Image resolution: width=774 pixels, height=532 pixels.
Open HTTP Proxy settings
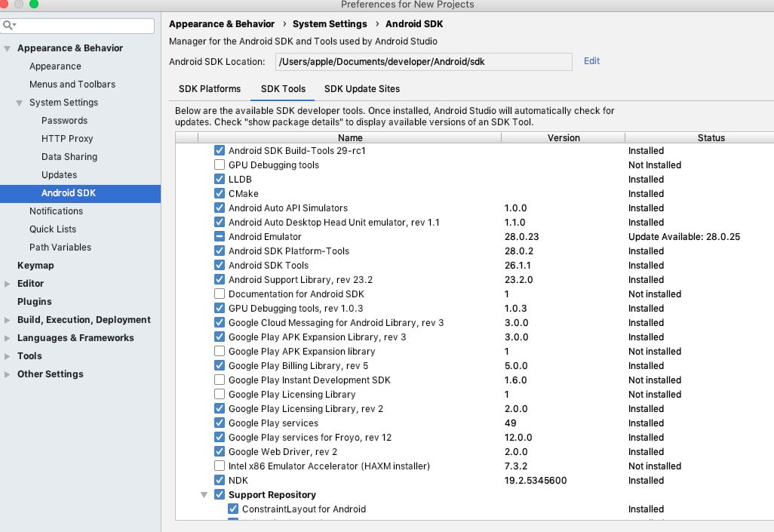67,139
